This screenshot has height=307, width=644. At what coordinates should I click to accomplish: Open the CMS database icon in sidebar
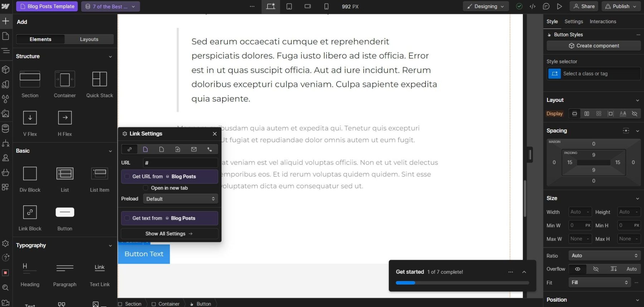point(6,128)
